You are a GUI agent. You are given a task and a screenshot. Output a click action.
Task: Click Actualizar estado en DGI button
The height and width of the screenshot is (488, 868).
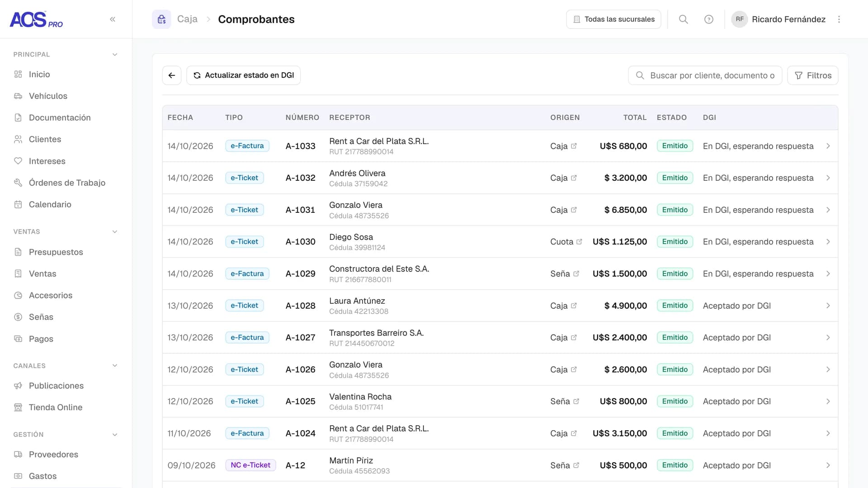(x=243, y=75)
